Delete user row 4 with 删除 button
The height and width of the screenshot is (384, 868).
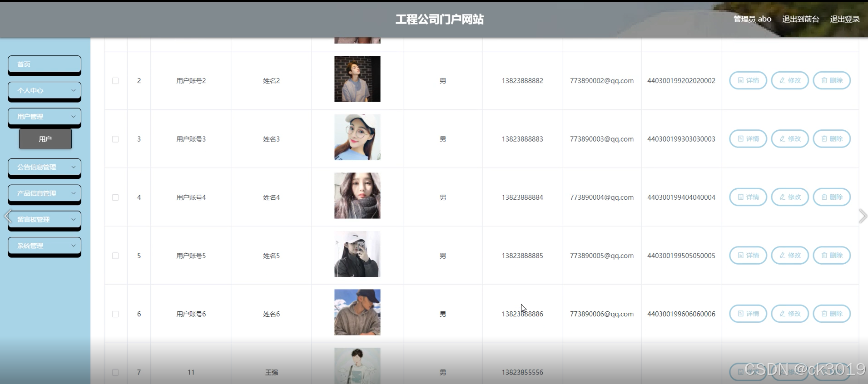pos(832,197)
